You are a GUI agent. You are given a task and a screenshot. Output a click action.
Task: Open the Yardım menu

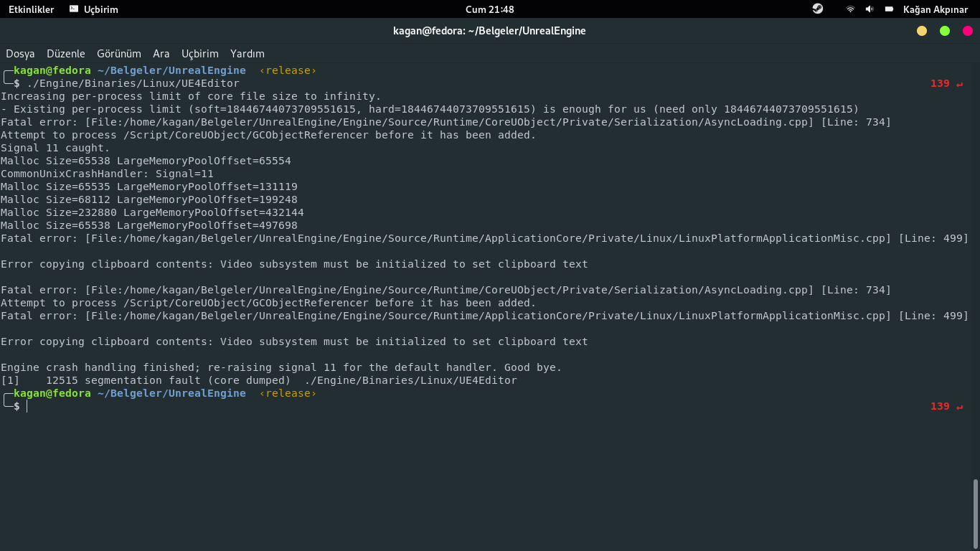click(x=248, y=54)
